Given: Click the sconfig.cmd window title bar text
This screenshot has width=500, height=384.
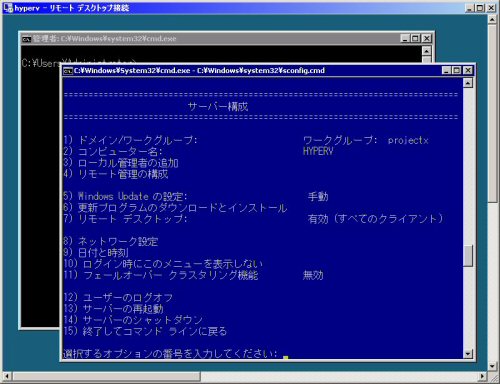Looking at the screenshot, I should tap(199, 71).
